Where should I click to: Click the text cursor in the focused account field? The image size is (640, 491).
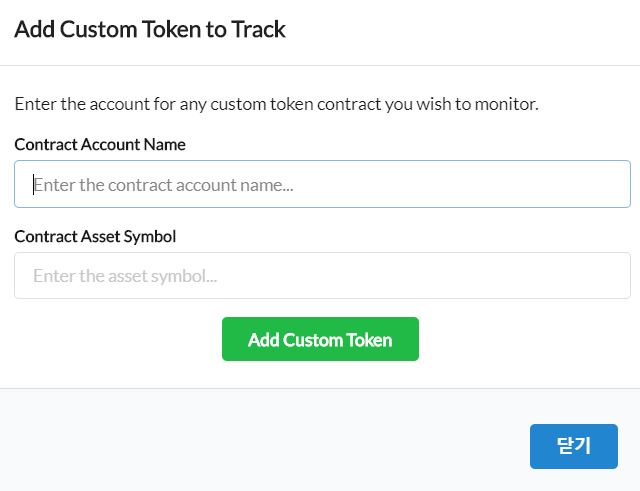[x=34, y=185]
